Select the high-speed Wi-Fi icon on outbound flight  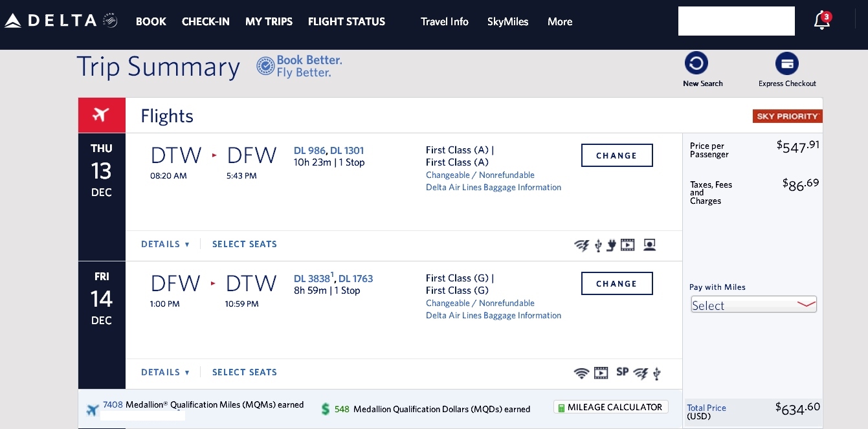[582, 245]
